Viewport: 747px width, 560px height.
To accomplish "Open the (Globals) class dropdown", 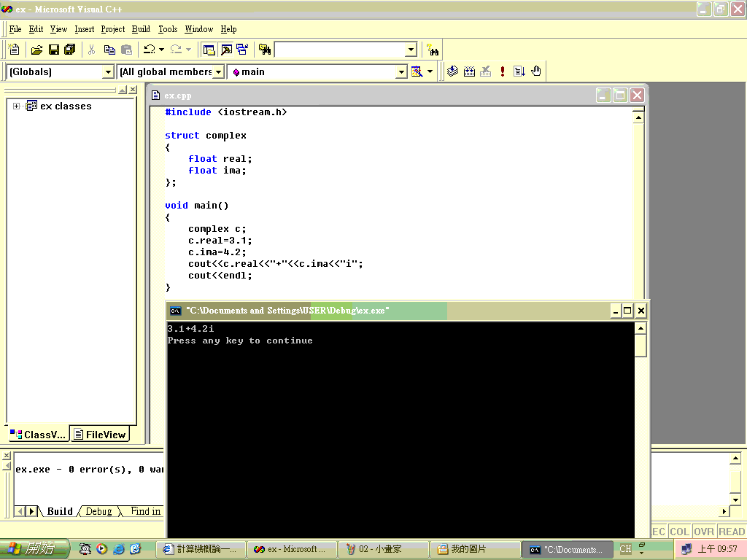I will (108, 71).
